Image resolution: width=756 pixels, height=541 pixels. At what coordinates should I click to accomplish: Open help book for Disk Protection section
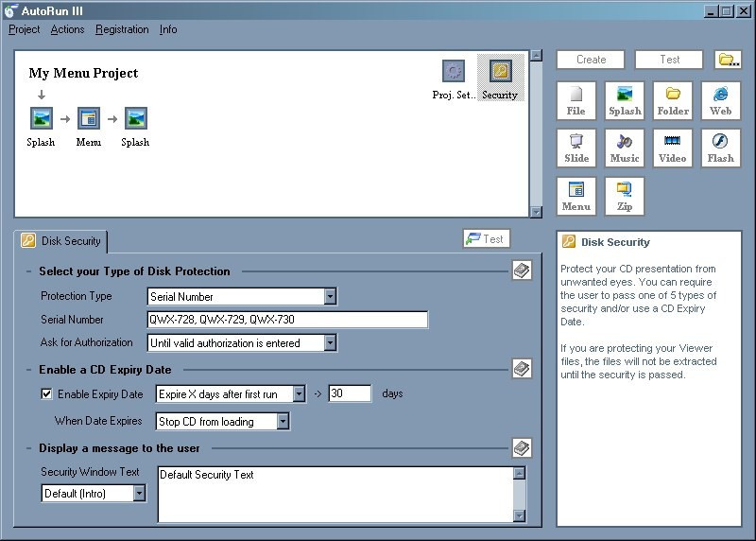pos(522,270)
